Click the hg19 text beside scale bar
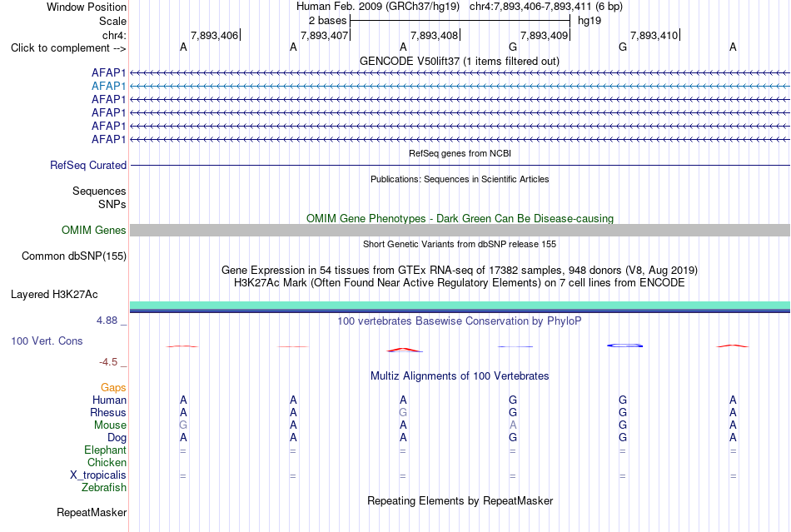This screenshot has width=791, height=532. pos(590,21)
